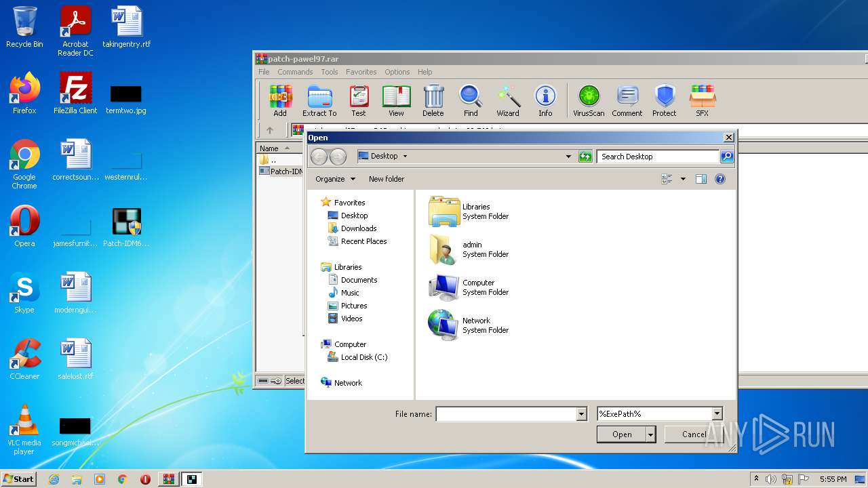This screenshot has height=488, width=868.
Task: Select Pictures under Libraries
Action: point(348,306)
